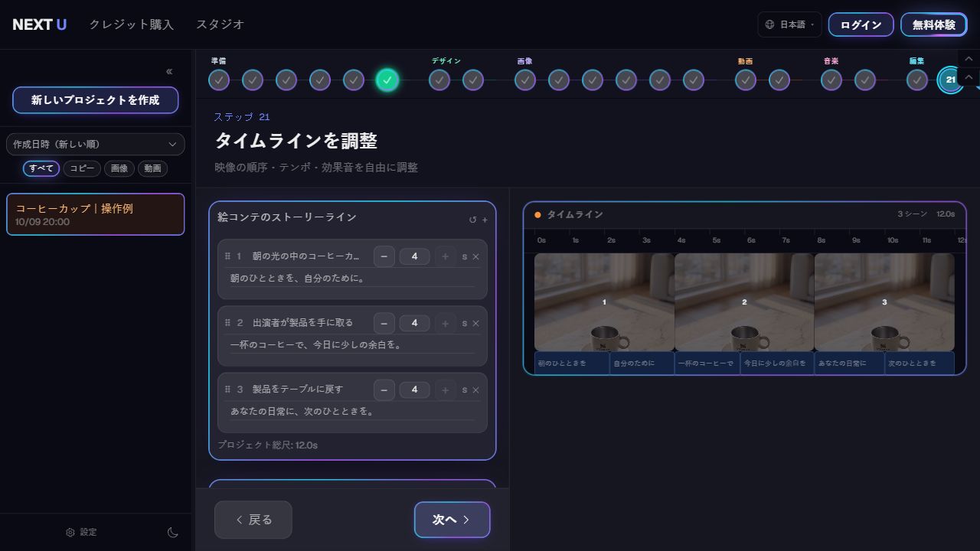Open the クレジット購入 nav item
Viewport: 980px width, 551px height.
[132, 24]
